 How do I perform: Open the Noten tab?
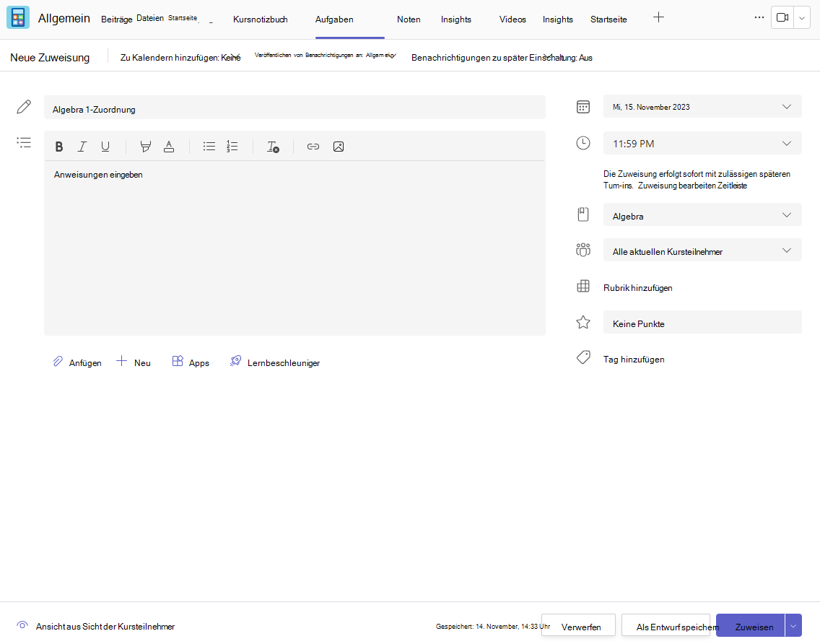[409, 19]
